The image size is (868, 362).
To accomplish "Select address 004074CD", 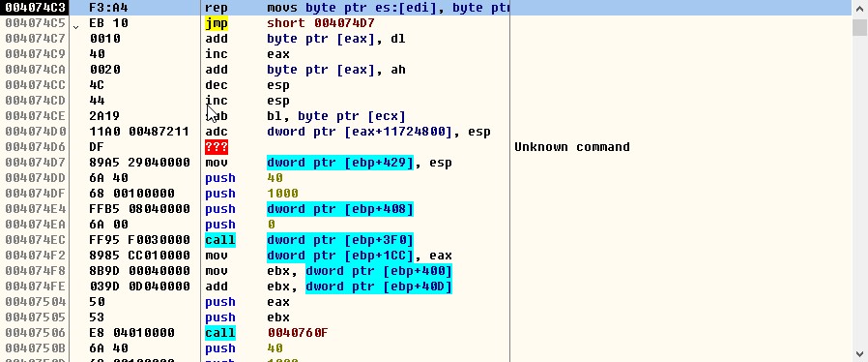I will [x=35, y=101].
